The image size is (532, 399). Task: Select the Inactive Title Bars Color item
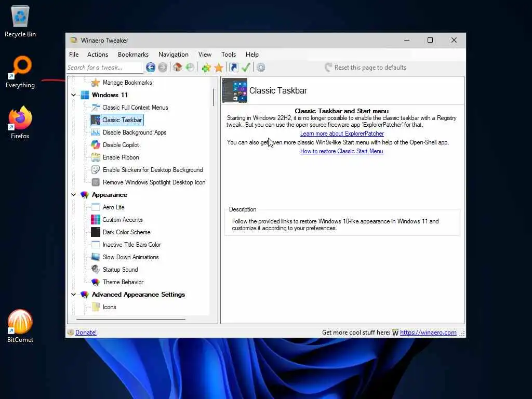pyautogui.click(x=131, y=245)
